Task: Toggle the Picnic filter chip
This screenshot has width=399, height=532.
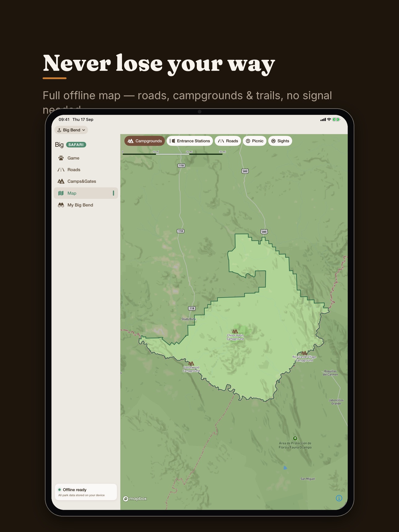Action: pyautogui.click(x=255, y=141)
